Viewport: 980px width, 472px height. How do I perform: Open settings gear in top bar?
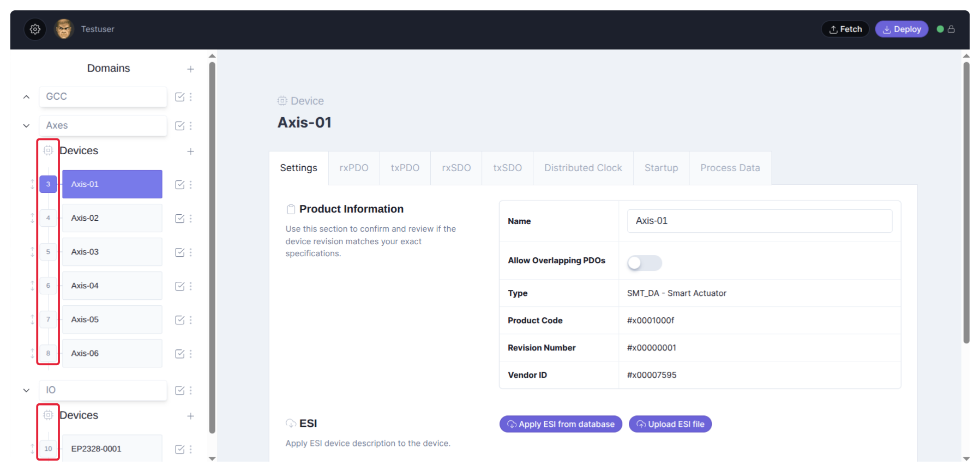[x=35, y=29]
